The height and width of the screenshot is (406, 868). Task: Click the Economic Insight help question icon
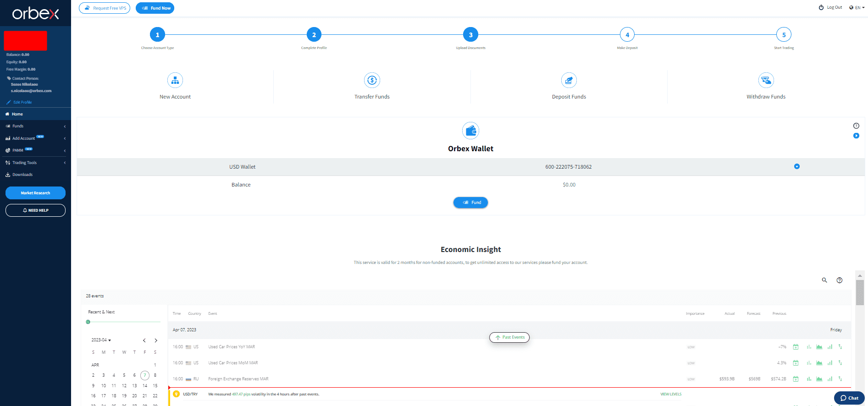839,280
